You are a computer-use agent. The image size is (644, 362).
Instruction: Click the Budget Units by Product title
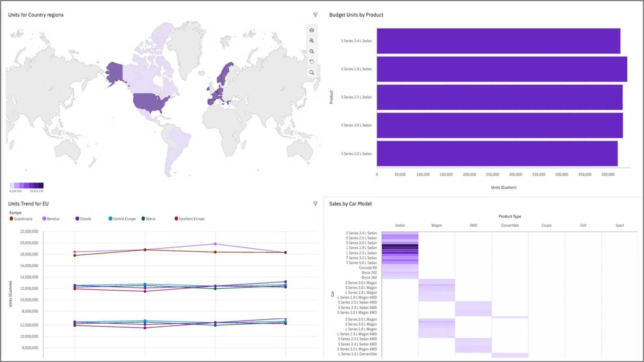click(356, 15)
